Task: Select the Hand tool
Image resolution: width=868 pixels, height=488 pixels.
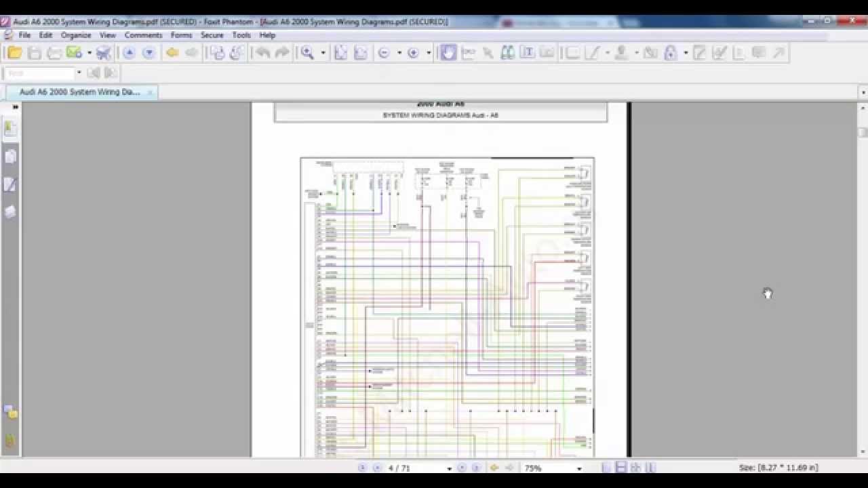Action: (x=448, y=53)
